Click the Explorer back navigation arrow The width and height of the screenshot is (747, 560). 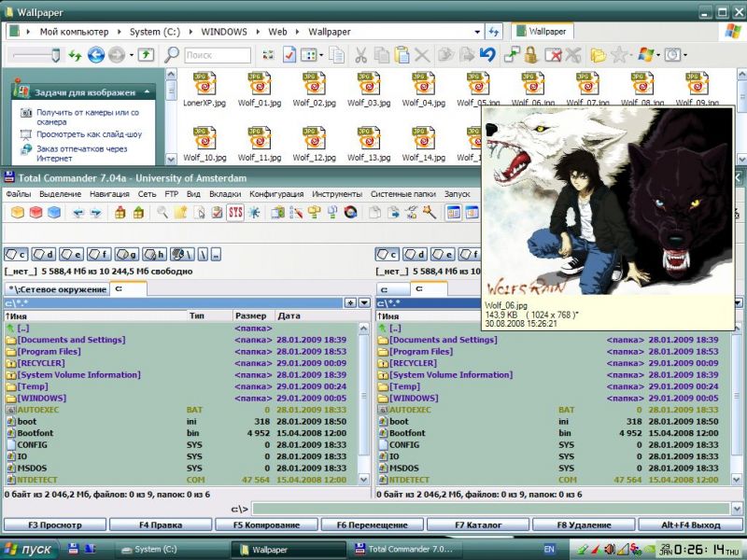tap(95, 55)
